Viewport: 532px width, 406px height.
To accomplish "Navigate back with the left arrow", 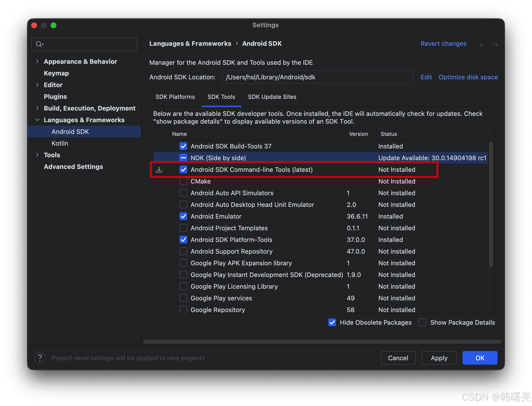I will pos(482,45).
